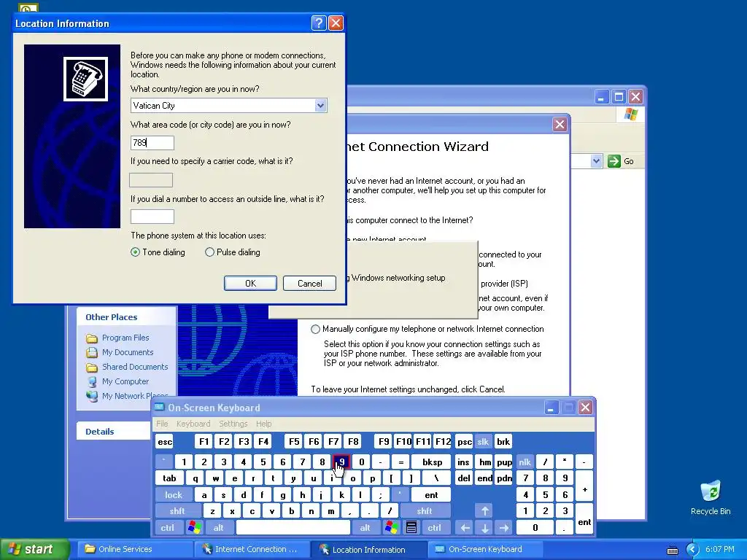Click the clock showing 6:07 PM
The image size is (747, 560).
point(720,550)
